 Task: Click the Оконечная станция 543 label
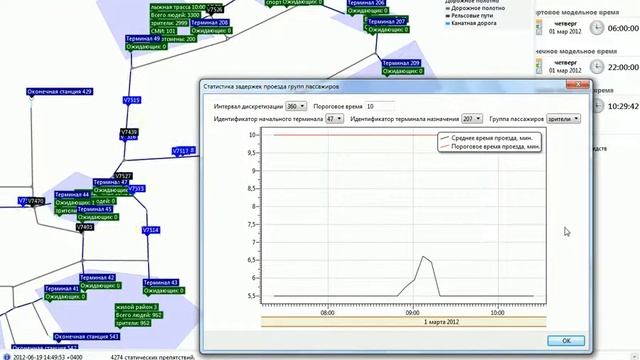[x=86, y=337]
